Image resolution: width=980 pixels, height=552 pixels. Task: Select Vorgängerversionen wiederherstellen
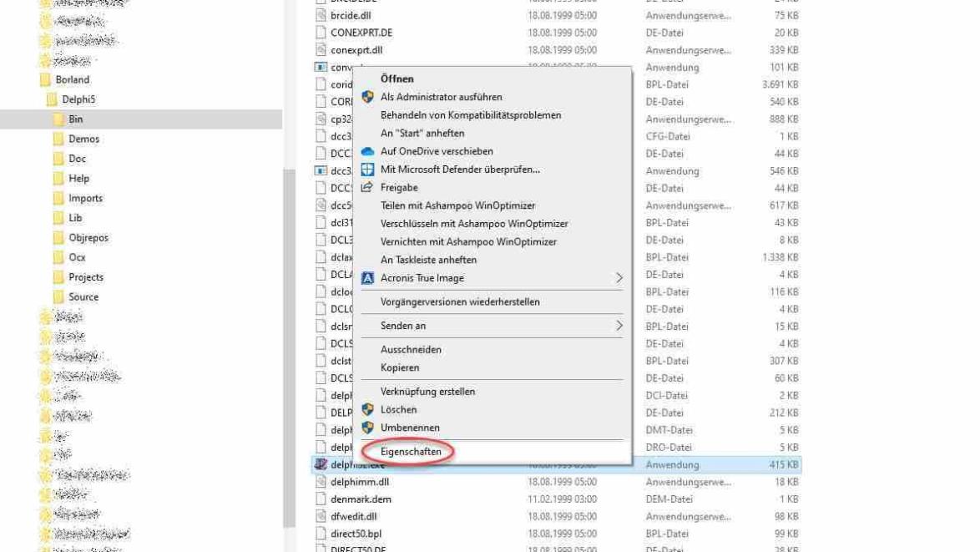pos(460,302)
